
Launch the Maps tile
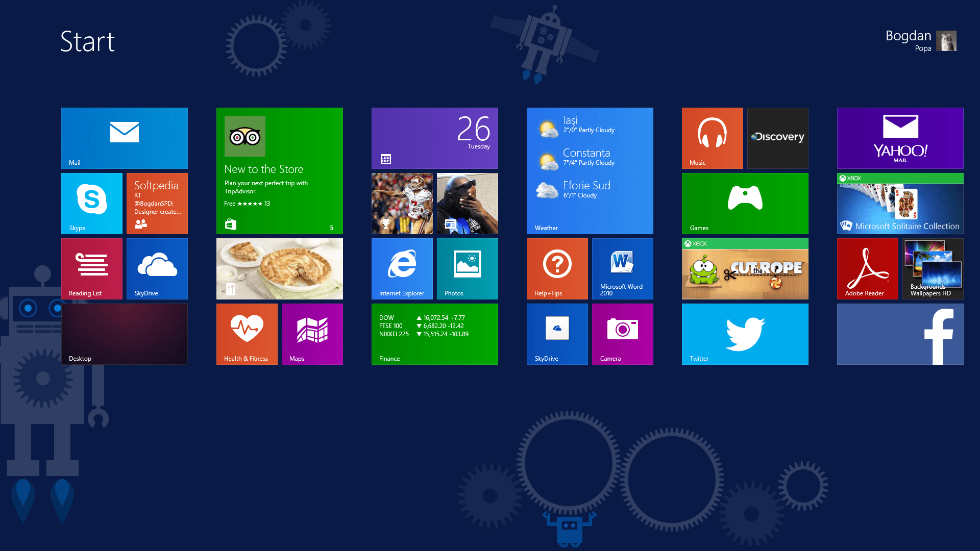pos(312,334)
